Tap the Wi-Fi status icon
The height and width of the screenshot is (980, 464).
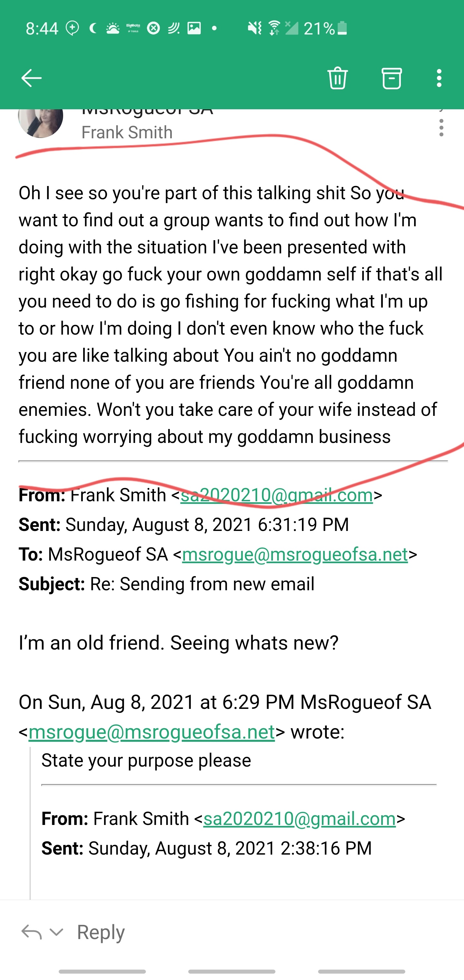(274, 29)
